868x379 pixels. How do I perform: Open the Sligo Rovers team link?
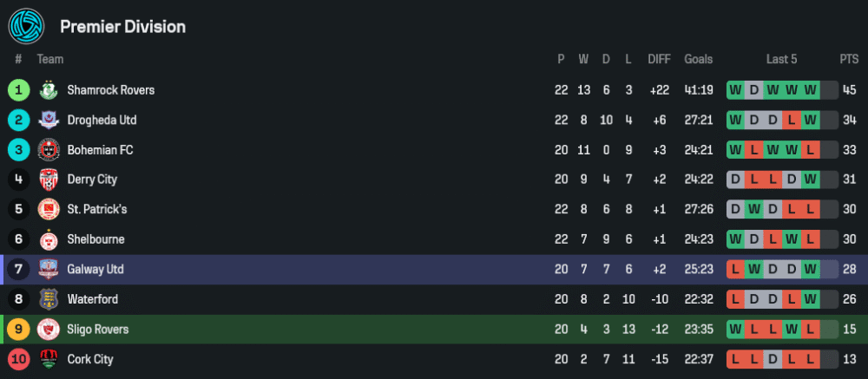98,330
